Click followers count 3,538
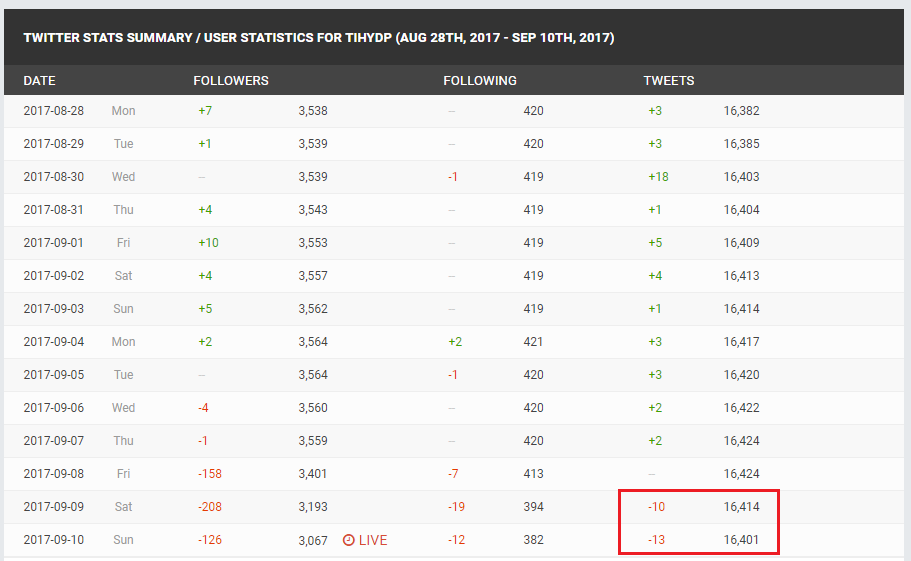This screenshot has height=561, width=911. [x=313, y=111]
